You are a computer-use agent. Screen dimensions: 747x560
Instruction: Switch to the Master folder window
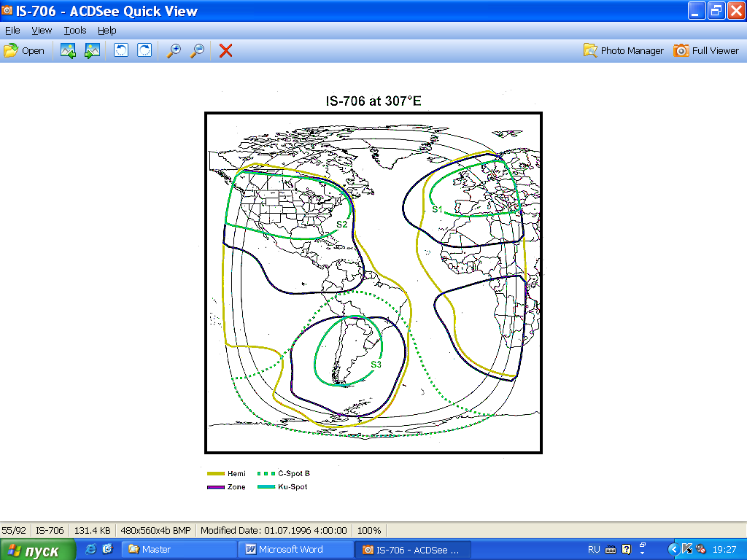pos(179,550)
